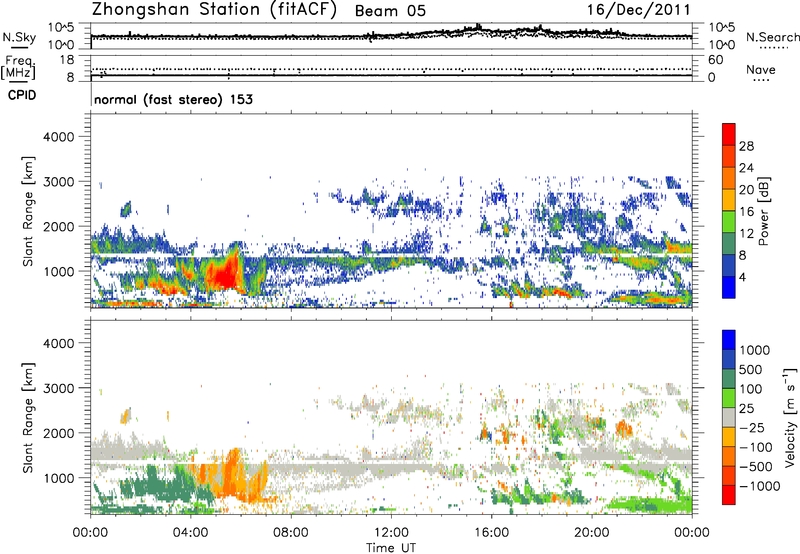Image resolution: width=800 pixels, height=554 pixels.
Task: Click the Velocity [m s-1] colorbar title
Action: point(790,416)
